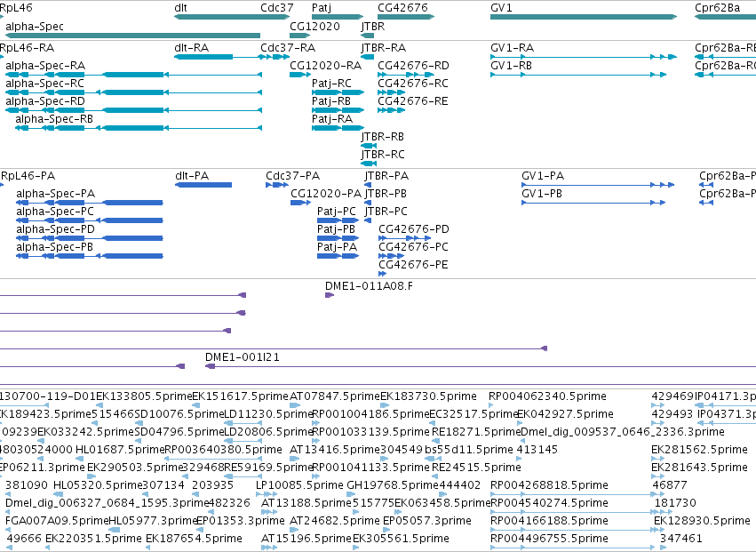Select protein alpha-Spec-PA
Viewport: 756px width, 552px height.
click(89, 203)
